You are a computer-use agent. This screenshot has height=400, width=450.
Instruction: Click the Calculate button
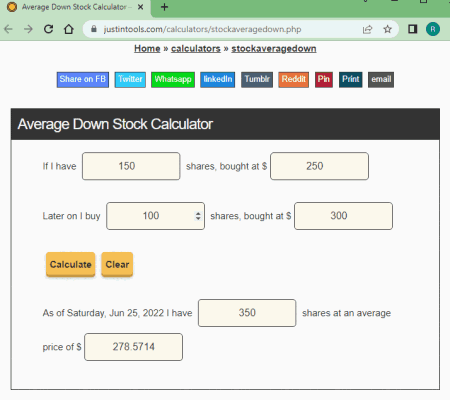(70, 264)
